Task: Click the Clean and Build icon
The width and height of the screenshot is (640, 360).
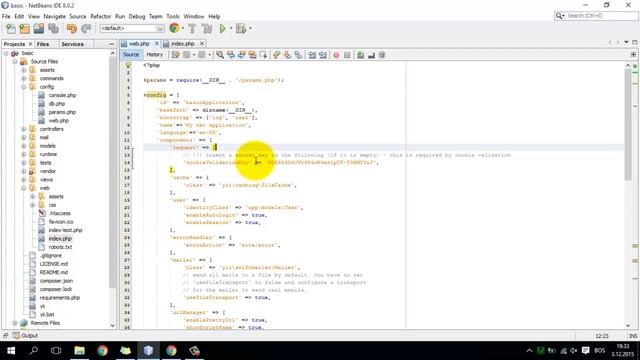Action: [x=207, y=29]
